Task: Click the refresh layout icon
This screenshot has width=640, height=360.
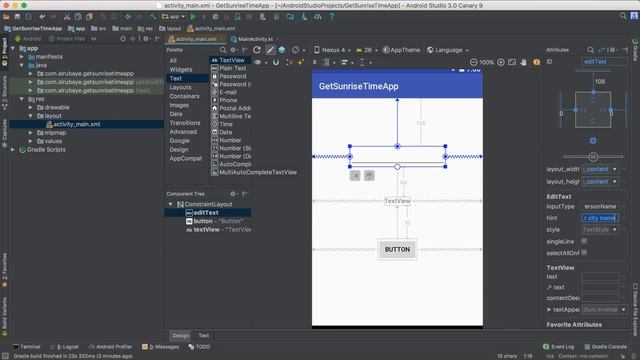Action: point(257,50)
